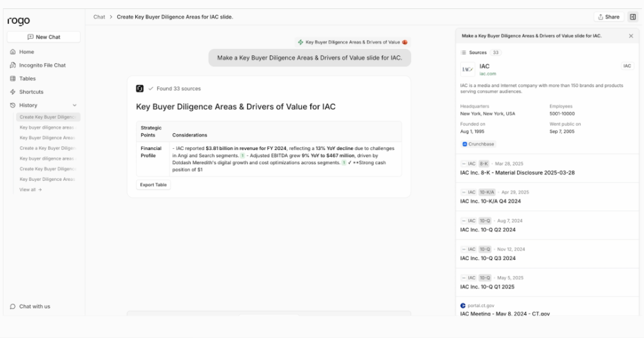Open IAC Inc. 10-K/A Q4 2024 source
The width and height of the screenshot is (644, 338).
coord(490,201)
